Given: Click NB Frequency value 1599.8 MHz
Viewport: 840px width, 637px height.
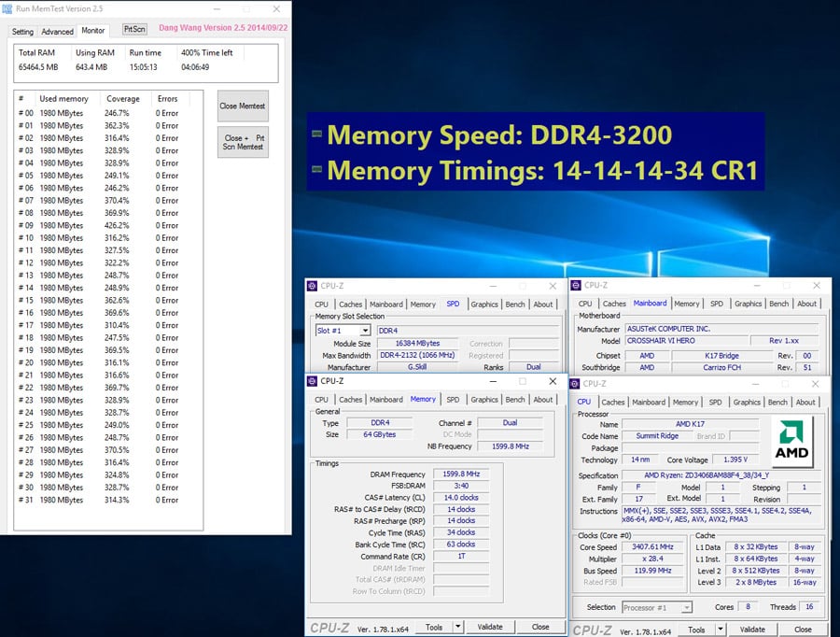Looking at the screenshot, I should pyautogui.click(x=511, y=446).
